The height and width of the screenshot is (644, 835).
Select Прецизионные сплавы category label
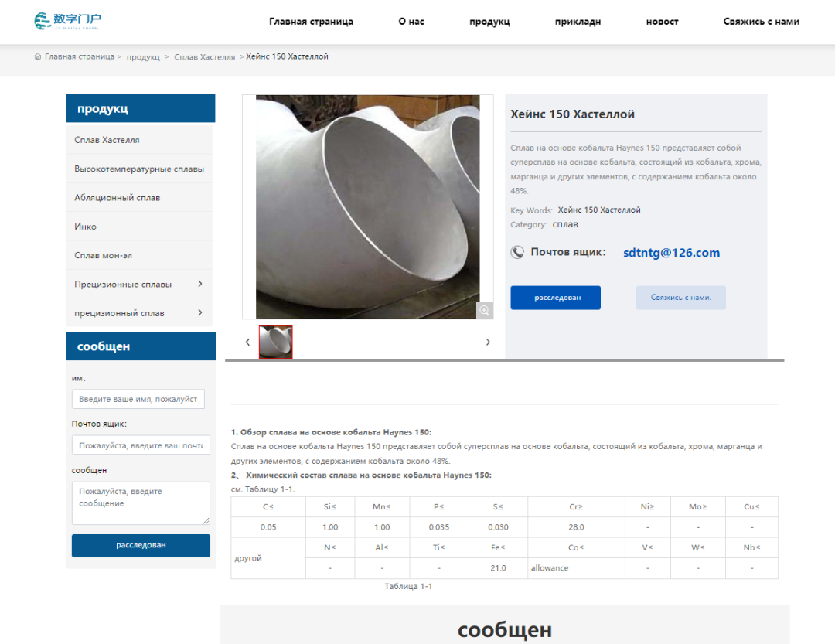[123, 285]
